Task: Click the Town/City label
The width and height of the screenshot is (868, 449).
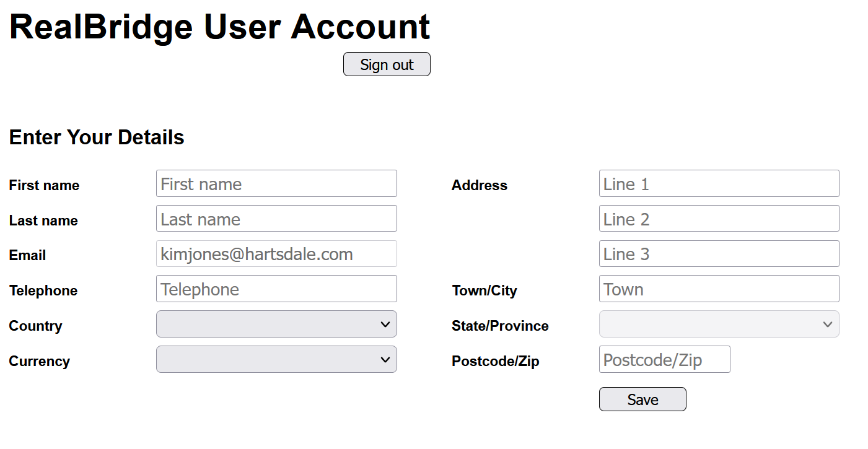Action: click(x=484, y=290)
